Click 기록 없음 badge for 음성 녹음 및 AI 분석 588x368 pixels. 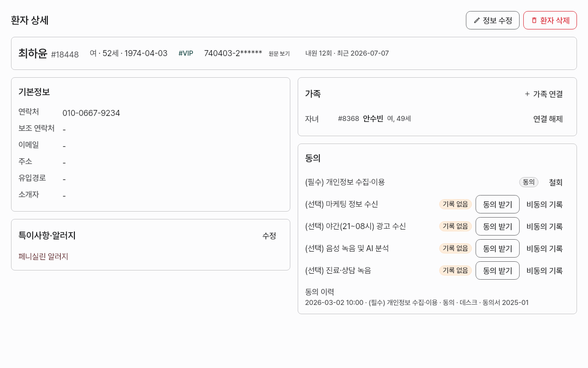point(455,248)
